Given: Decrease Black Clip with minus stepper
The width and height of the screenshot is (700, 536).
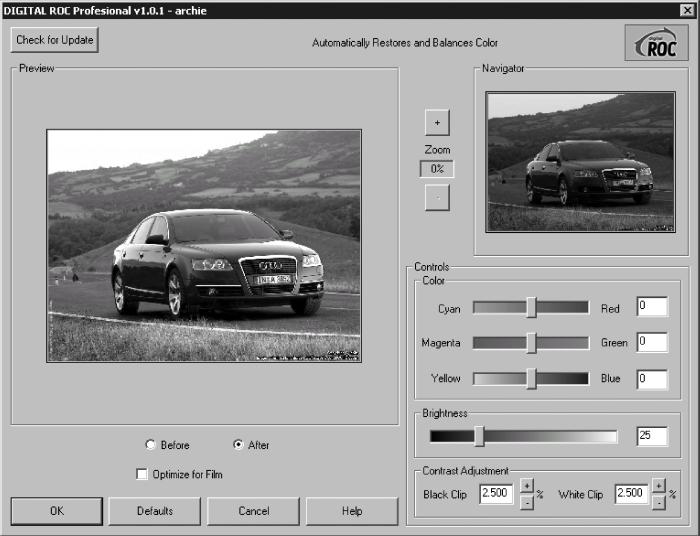Looking at the screenshot, I should pos(527,503).
